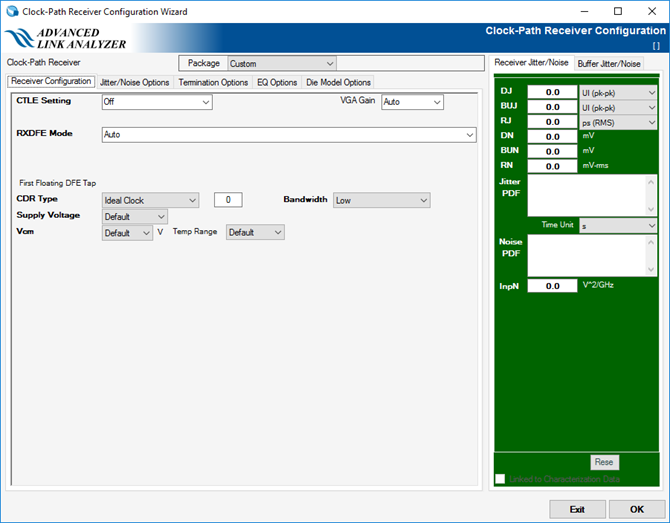Image resolution: width=670 pixels, height=523 pixels.
Task: Click the Exit button
Action: [x=577, y=508]
